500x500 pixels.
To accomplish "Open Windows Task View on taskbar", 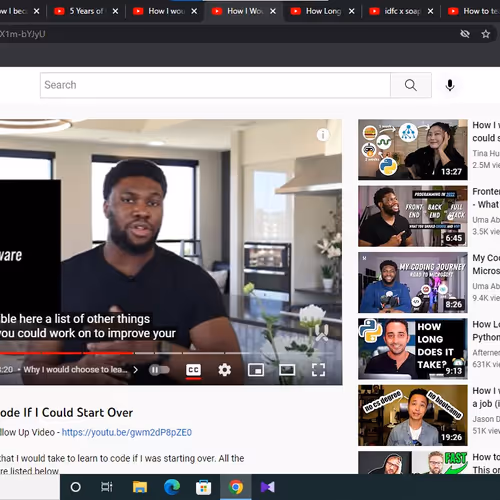I will (x=107, y=487).
